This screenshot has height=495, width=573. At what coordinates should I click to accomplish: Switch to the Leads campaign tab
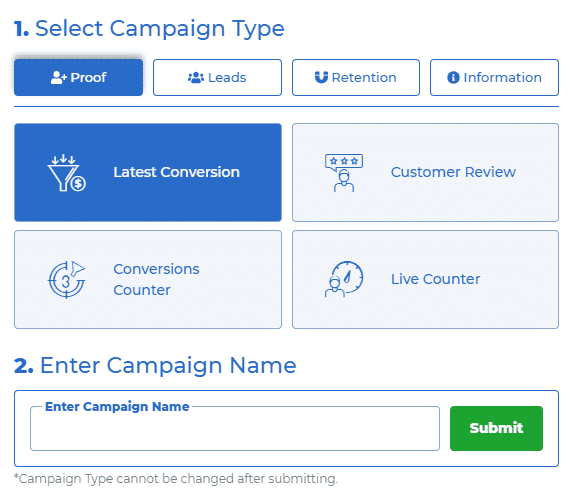[x=217, y=77]
